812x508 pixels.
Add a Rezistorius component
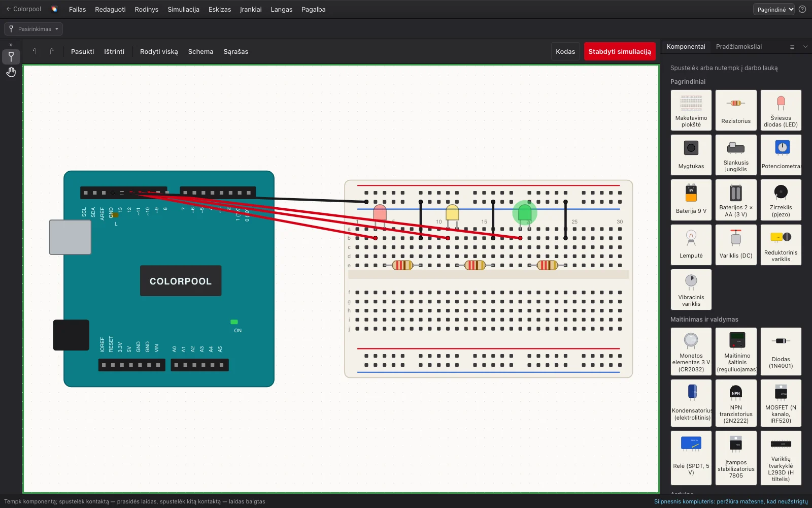(736, 110)
